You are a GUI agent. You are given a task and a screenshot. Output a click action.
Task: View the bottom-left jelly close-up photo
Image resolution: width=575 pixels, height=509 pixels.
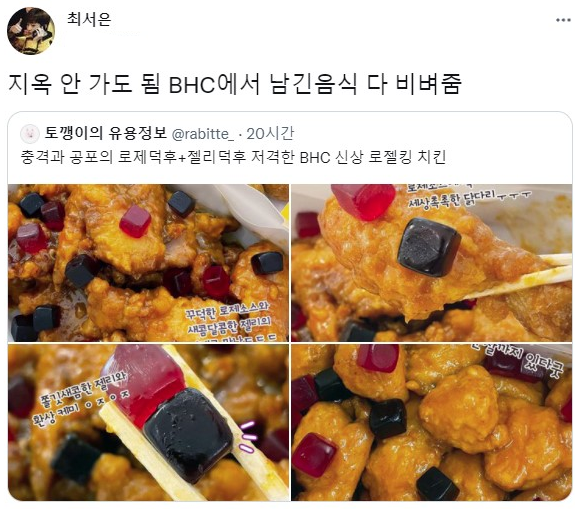(x=149, y=422)
